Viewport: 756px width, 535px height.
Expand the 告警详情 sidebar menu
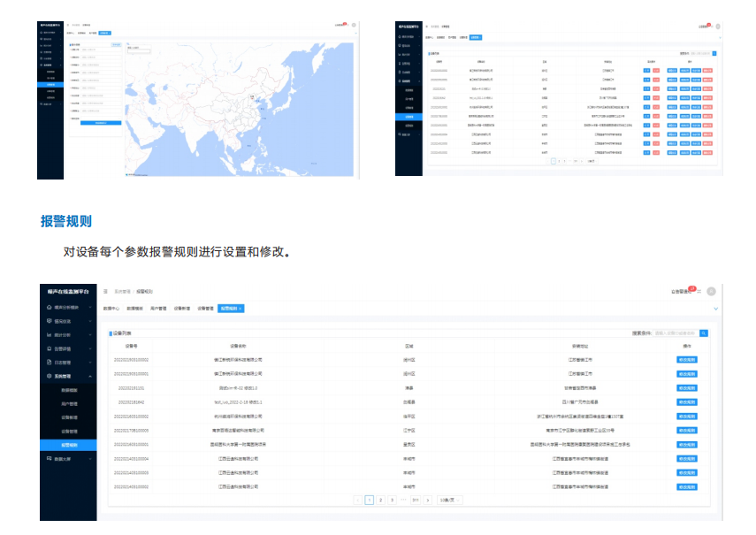(68, 348)
